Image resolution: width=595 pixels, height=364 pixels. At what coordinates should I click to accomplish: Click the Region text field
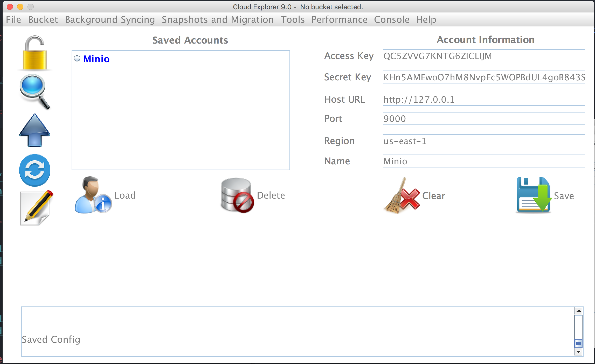(484, 141)
